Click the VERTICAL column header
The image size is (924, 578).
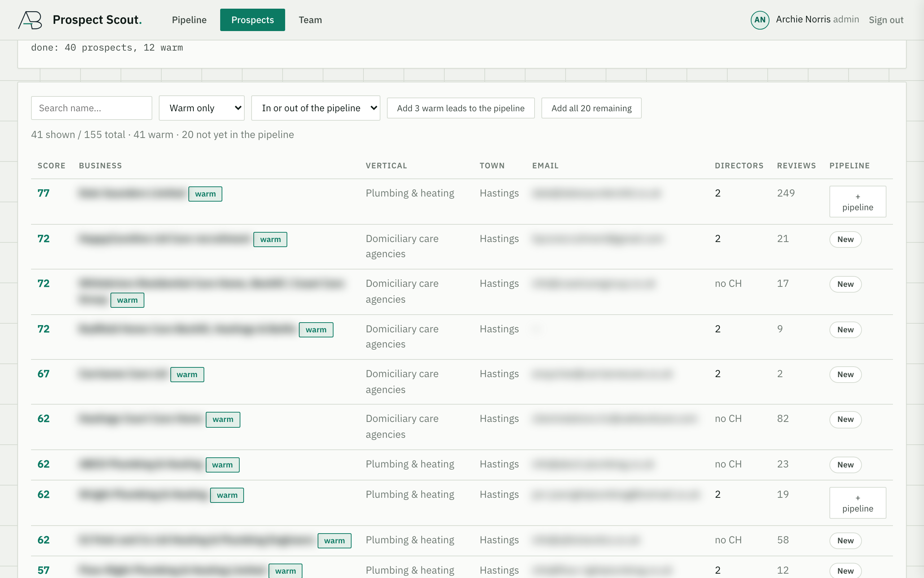[x=387, y=165]
